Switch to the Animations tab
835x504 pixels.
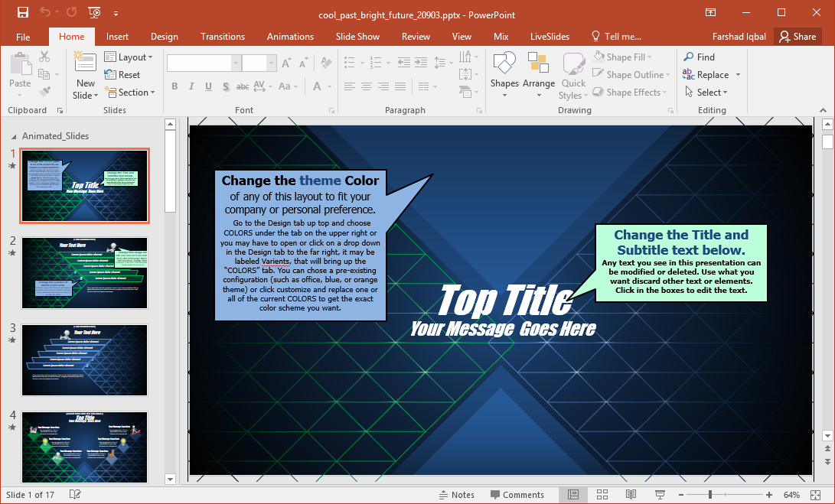tap(290, 37)
